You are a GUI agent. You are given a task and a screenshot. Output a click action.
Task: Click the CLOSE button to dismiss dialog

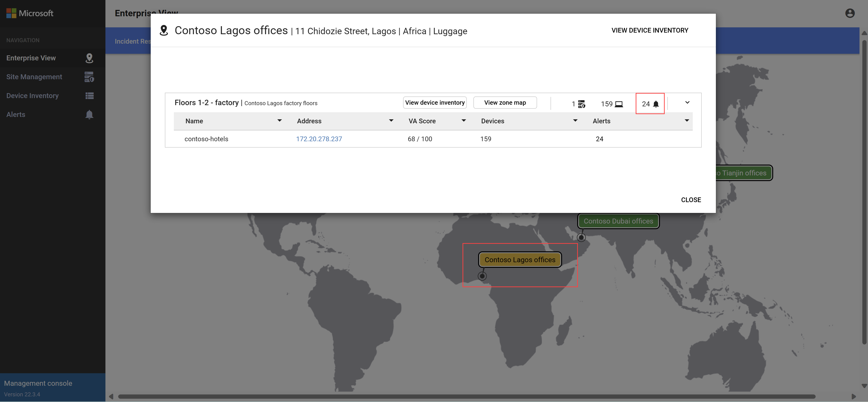point(691,199)
